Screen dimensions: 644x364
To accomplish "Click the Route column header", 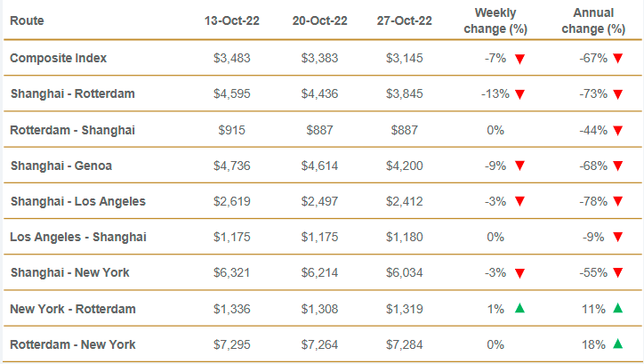I will (28, 20).
